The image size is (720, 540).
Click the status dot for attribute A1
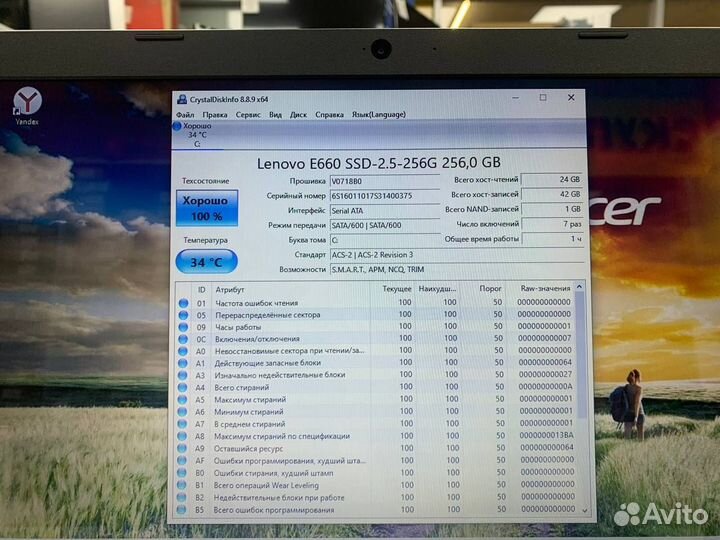183,363
